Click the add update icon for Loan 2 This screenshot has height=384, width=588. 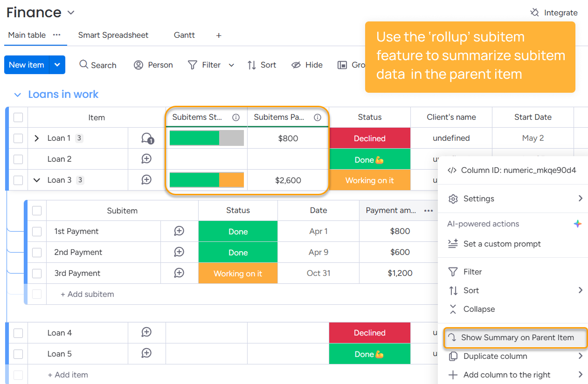click(146, 159)
